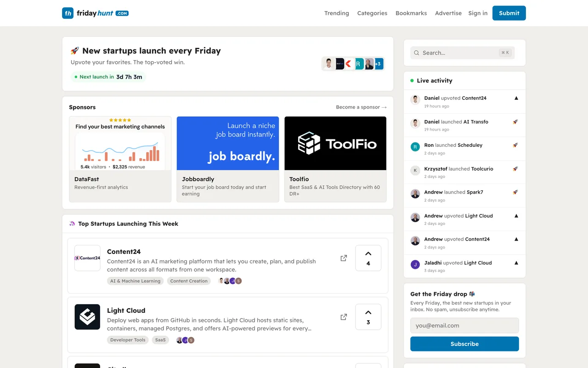Click the Developer Tools tag

128,340
